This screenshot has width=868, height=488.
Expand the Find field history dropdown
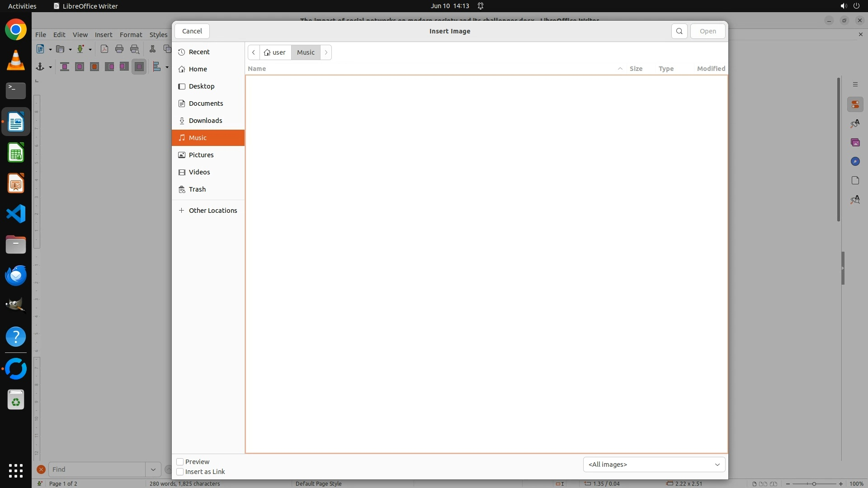pos(153,469)
